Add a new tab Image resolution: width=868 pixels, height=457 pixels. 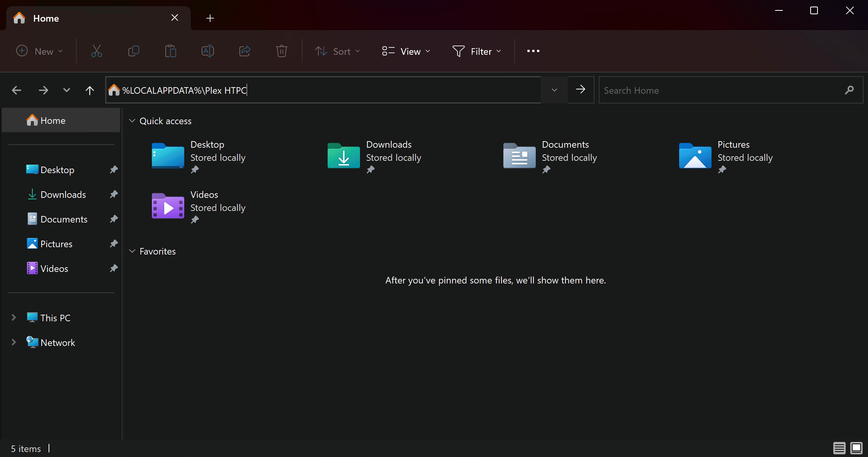(210, 18)
